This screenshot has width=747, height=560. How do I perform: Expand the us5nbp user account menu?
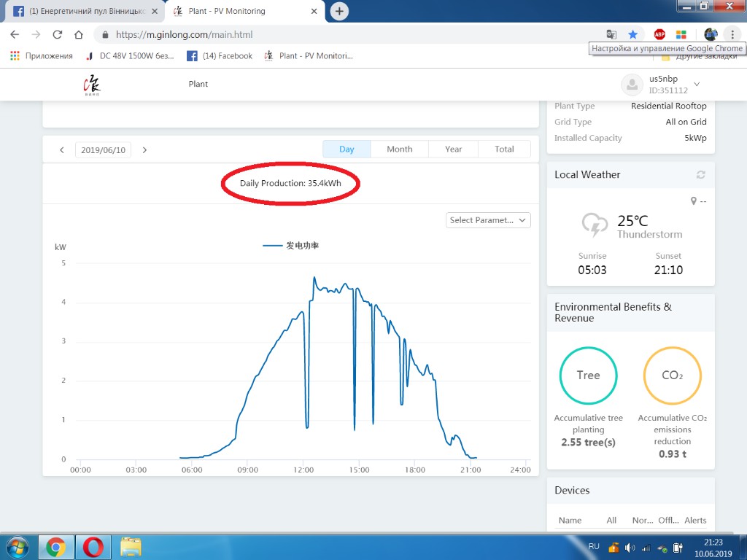[x=697, y=85]
